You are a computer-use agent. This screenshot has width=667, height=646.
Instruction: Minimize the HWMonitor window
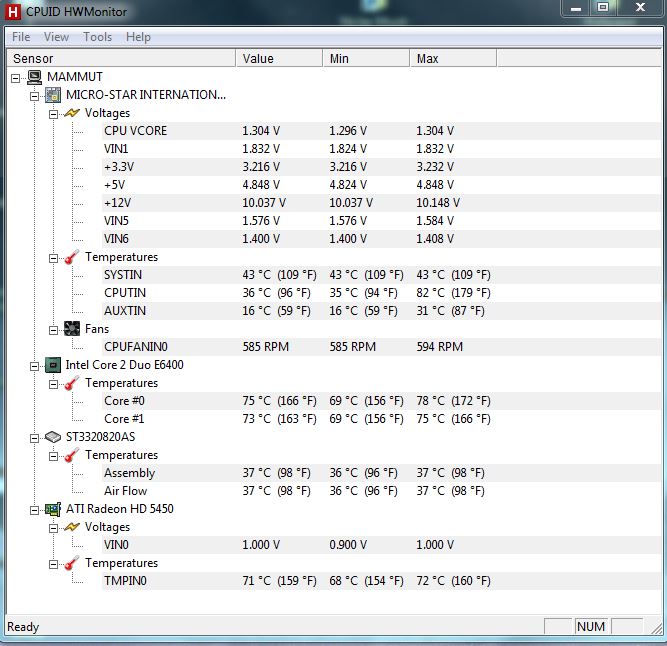576,8
